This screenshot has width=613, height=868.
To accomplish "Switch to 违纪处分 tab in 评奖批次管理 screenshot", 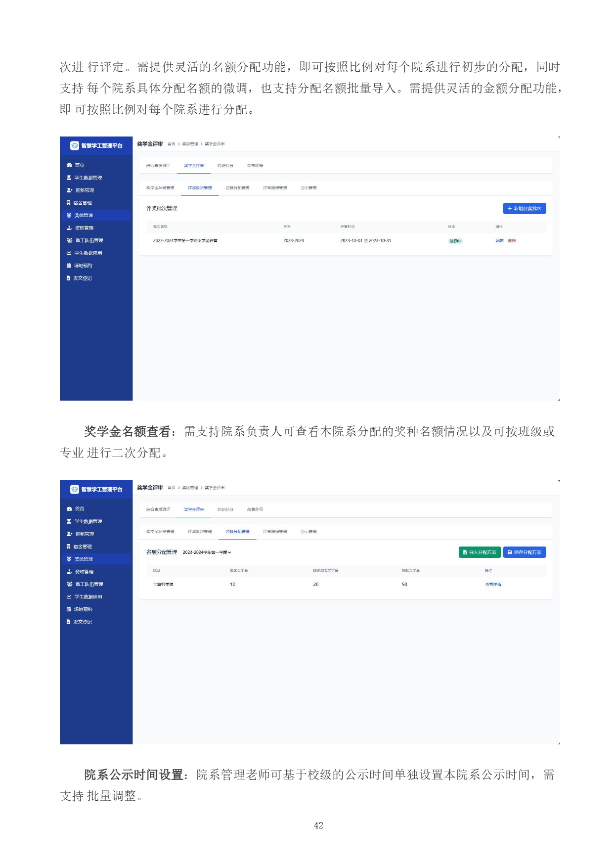I will point(225,166).
